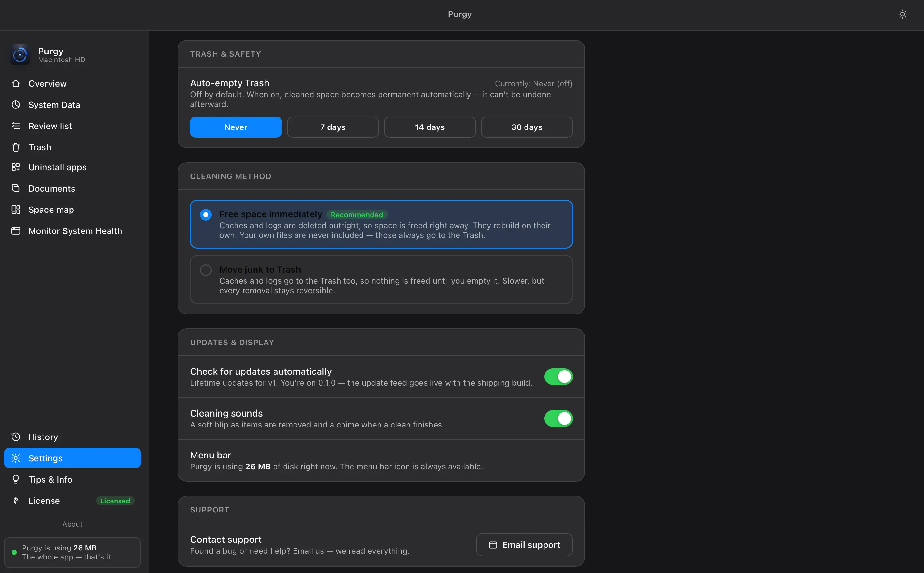Set Auto-empty Trash to 30 days
Image resolution: width=924 pixels, height=573 pixels.
(527, 127)
